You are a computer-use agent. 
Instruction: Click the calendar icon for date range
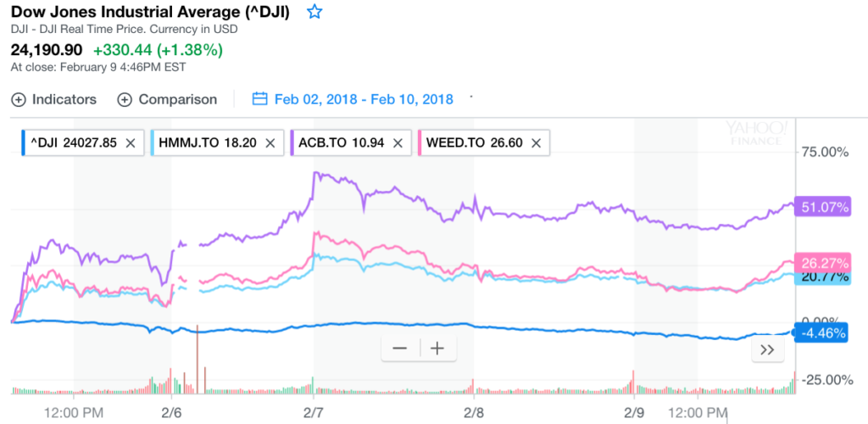point(260,99)
